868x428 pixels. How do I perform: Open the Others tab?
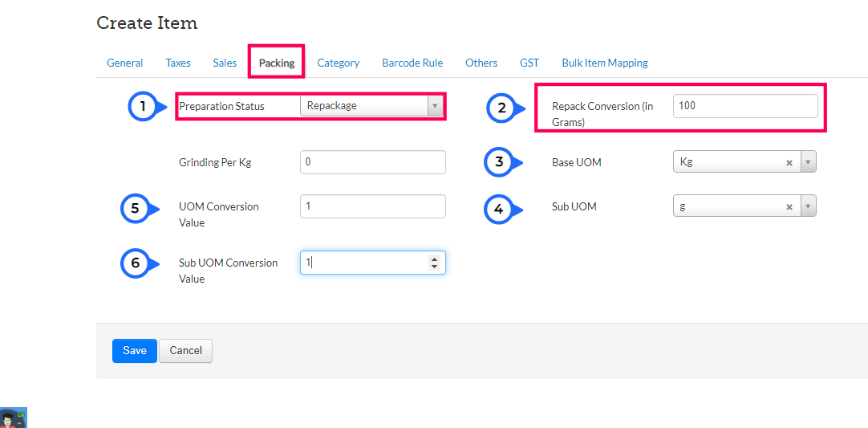pos(481,63)
